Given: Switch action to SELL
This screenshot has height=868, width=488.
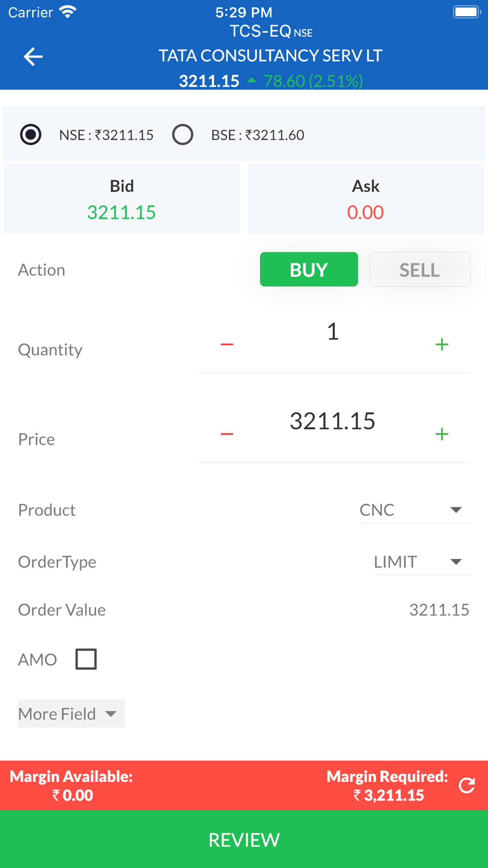Looking at the screenshot, I should pyautogui.click(x=420, y=269).
